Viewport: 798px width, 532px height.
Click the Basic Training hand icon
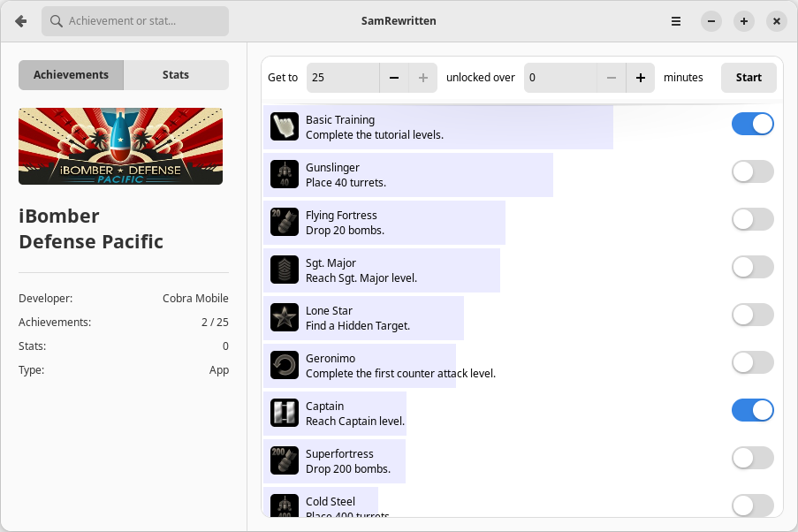coord(285,126)
